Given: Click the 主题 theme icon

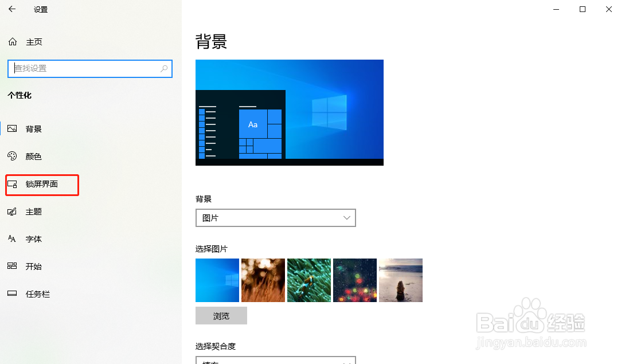Looking at the screenshot, I should 12,212.
